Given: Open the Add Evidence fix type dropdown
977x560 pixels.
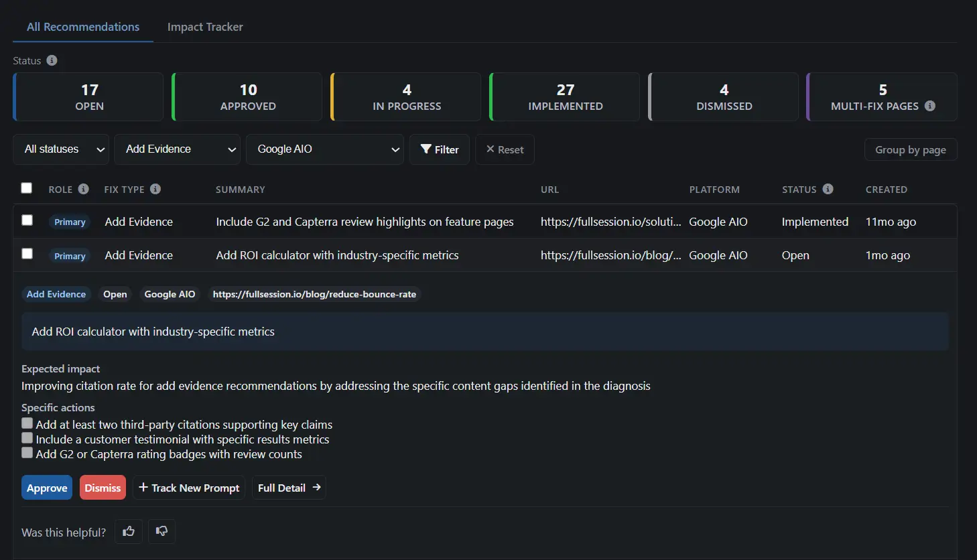Looking at the screenshot, I should [x=178, y=149].
